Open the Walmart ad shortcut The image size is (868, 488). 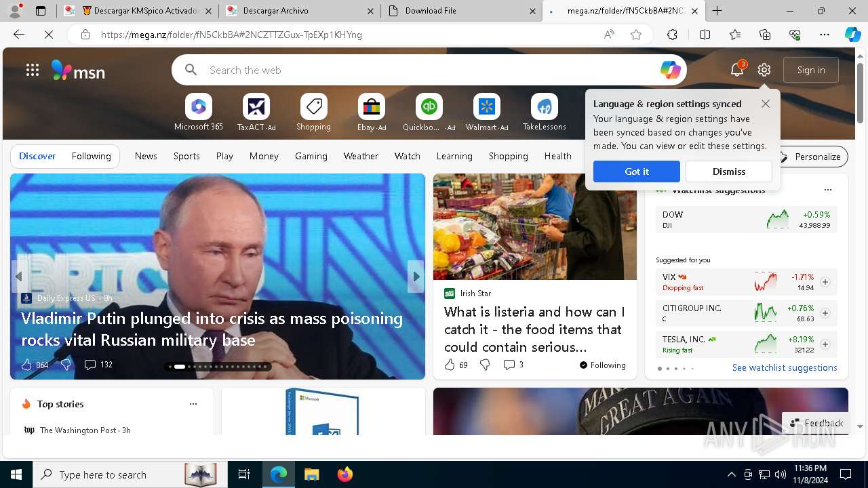(487, 113)
